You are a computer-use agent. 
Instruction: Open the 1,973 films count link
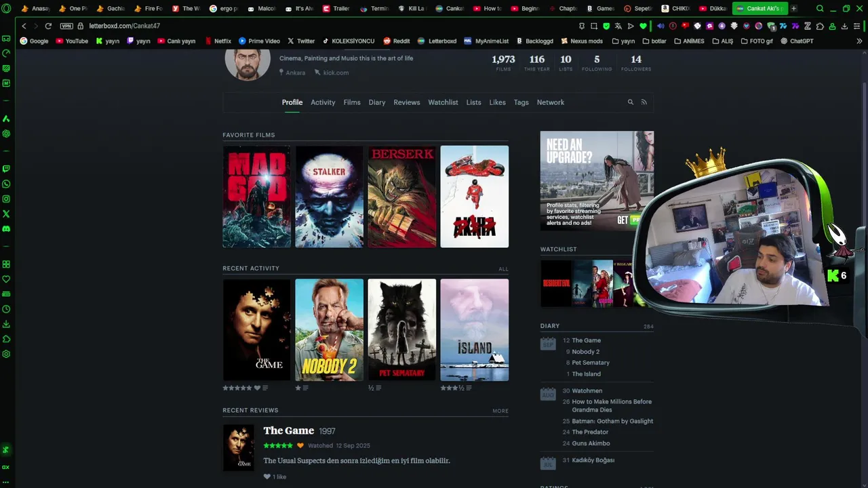503,63
